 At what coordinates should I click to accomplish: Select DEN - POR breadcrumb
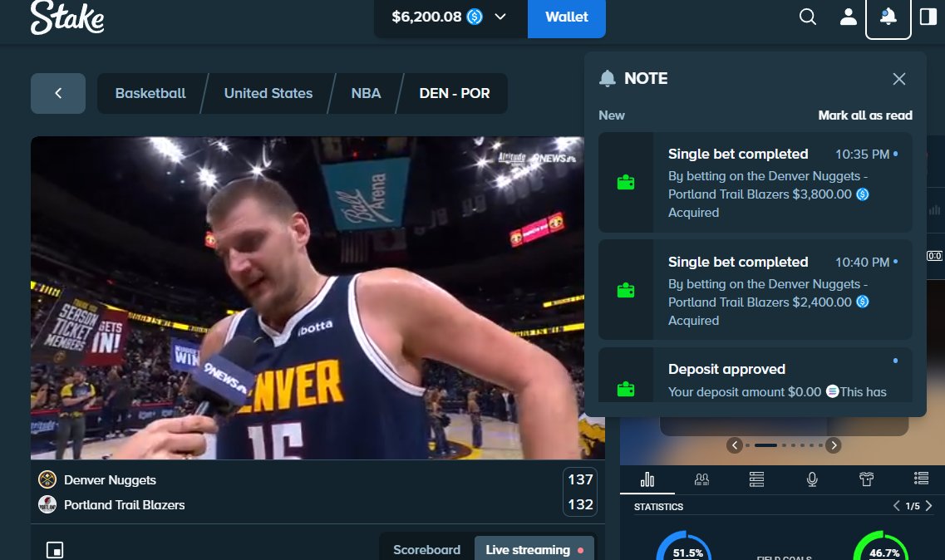(x=455, y=93)
